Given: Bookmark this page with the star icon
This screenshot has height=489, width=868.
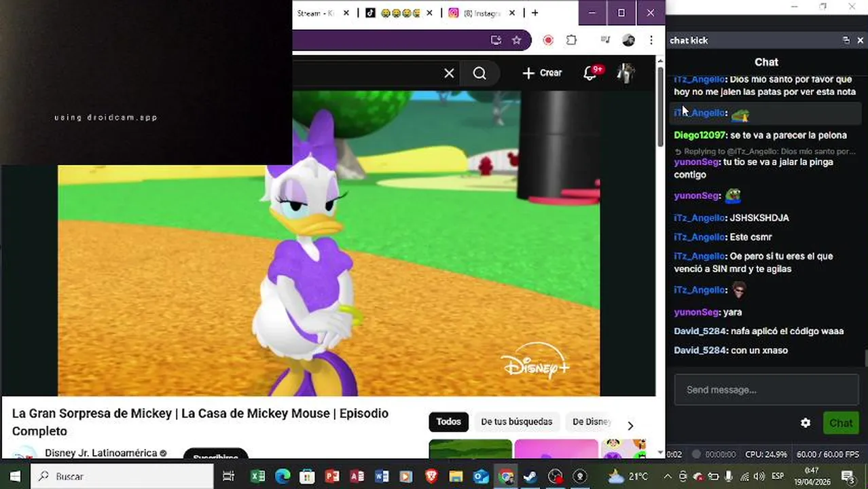Looking at the screenshot, I should (516, 40).
